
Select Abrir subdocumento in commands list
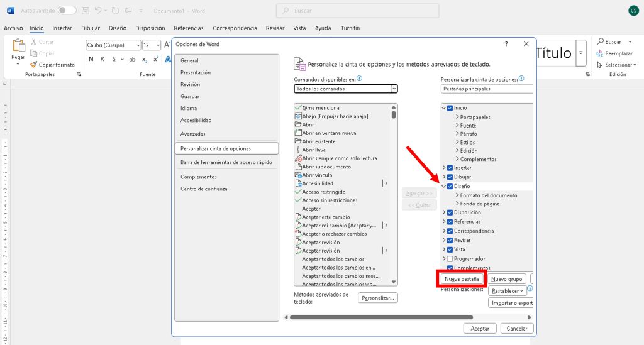pos(326,167)
